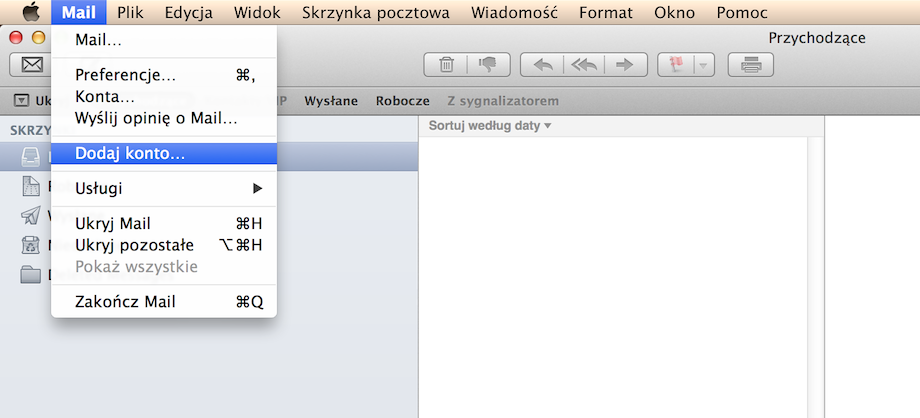Click the Get Mail envelope icon
The height and width of the screenshot is (418, 920).
pos(31,65)
